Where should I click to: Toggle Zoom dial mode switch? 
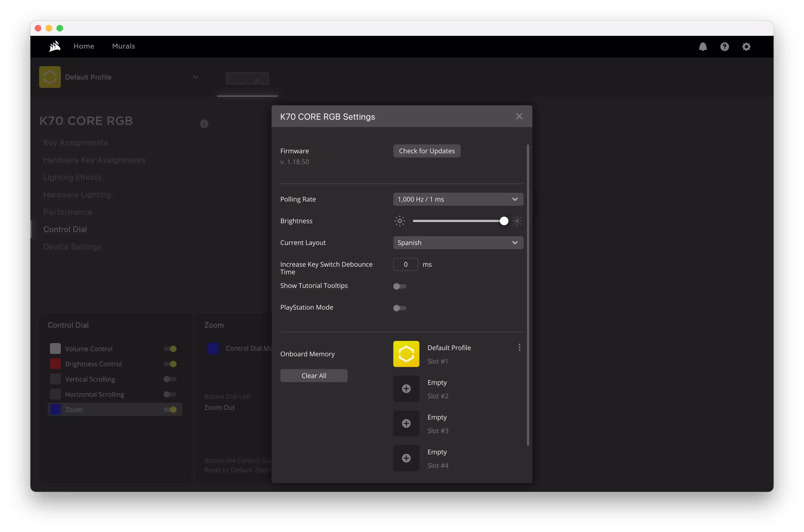(170, 410)
